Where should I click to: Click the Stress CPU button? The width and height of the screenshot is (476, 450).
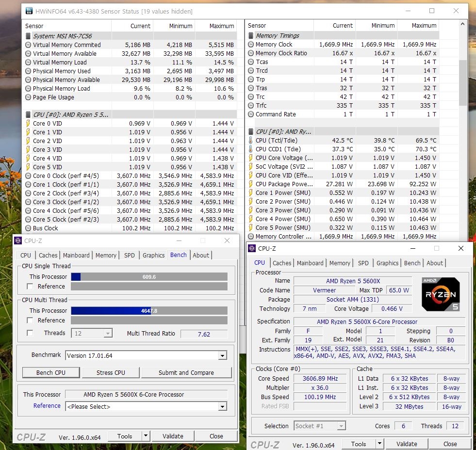[x=111, y=372]
